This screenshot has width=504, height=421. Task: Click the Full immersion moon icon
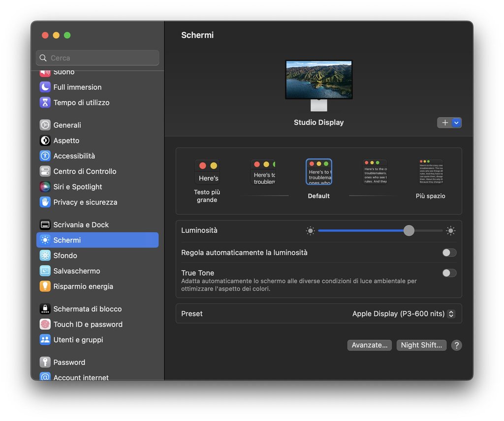click(45, 87)
